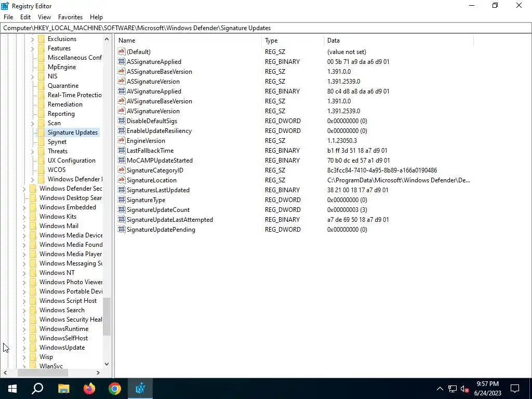This screenshot has width=532, height=399.
Task: Open the Favorites menu
Action: 70,17
